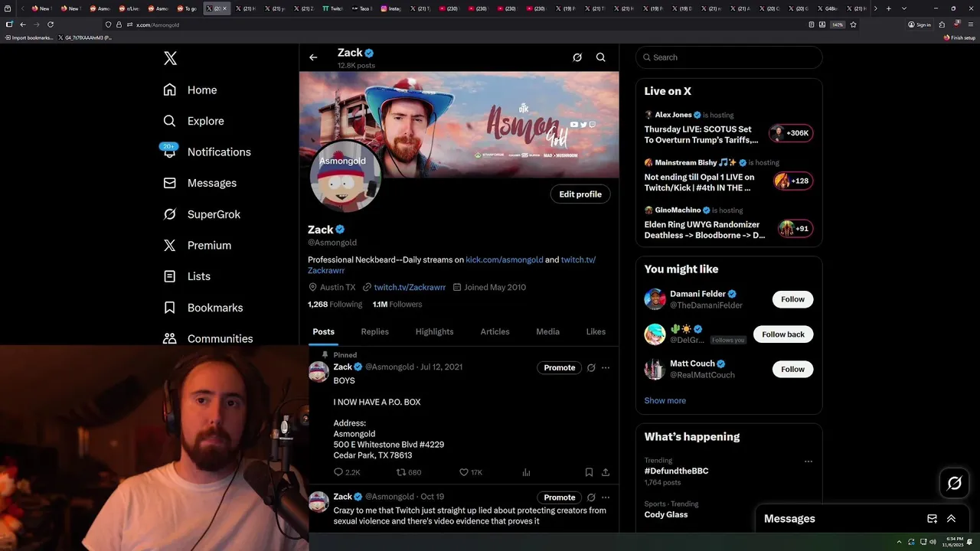Open GinoMachino Elden Ring live stream
Viewport: 980px width, 551px height.
(x=729, y=223)
